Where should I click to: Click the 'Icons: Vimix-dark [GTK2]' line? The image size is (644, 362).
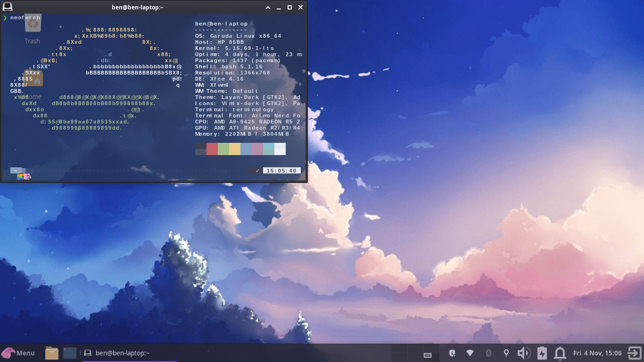point(248,103)
